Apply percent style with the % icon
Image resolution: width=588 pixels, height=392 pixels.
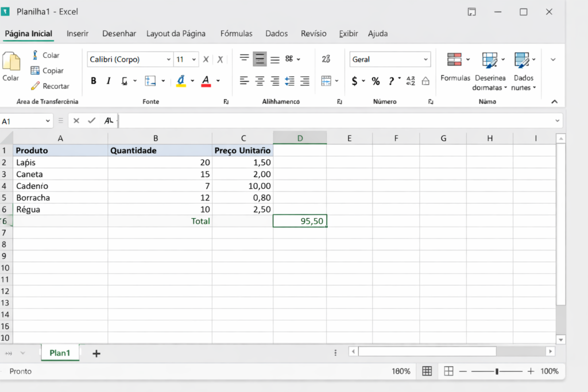[x=376, y=81]
